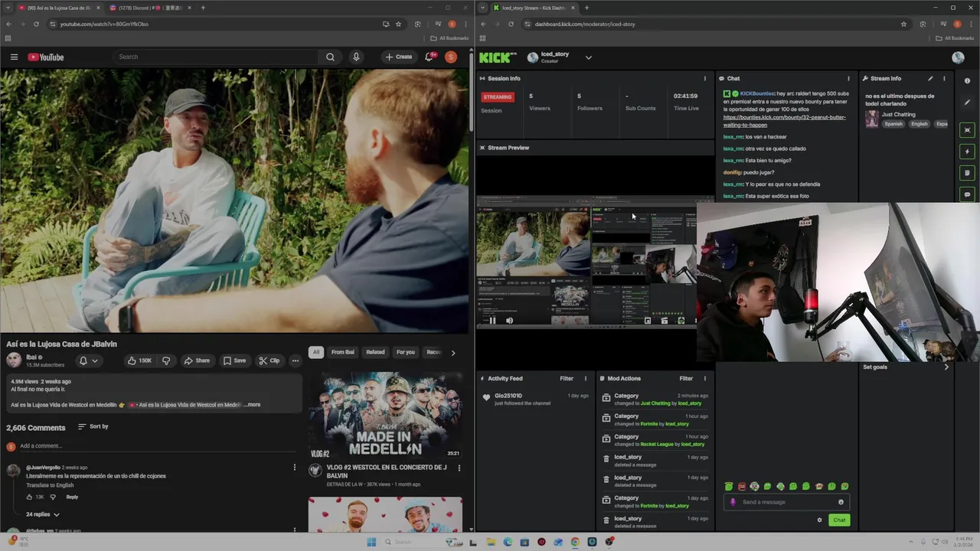This screenshot has width=980, height=551.
Task: Open Windows Start button on taskbar
Action: pos(371,542)
